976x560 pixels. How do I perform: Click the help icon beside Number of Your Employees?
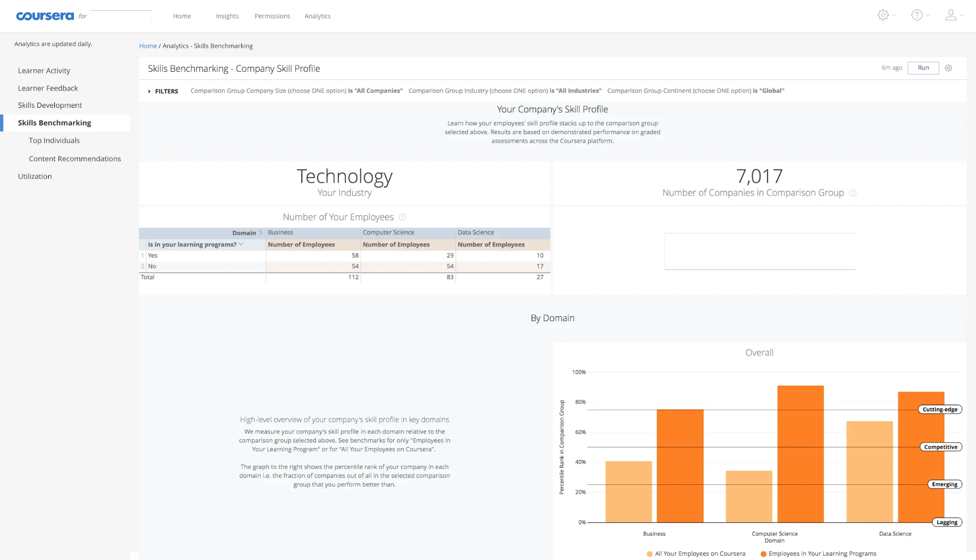[402, 217]
